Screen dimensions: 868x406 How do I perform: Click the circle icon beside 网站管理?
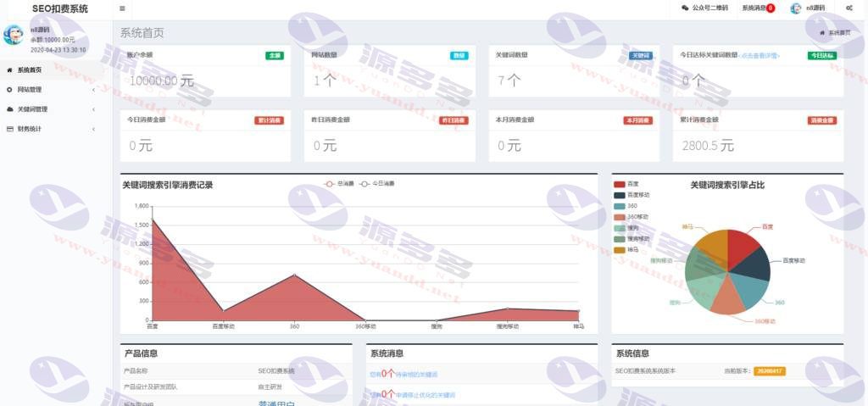point(9,90)
